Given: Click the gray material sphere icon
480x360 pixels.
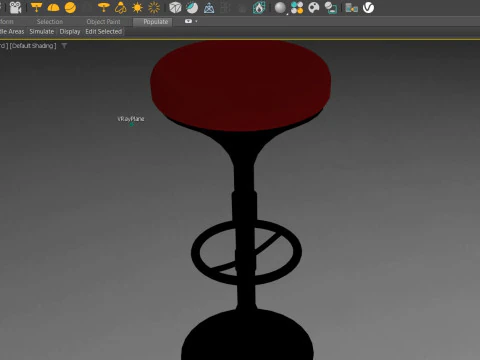Looking at the screenshot, I should (280, 8).
